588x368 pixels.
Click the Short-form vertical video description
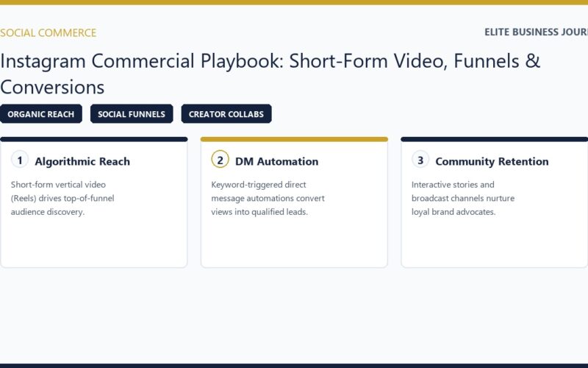[x=62, y=198]
